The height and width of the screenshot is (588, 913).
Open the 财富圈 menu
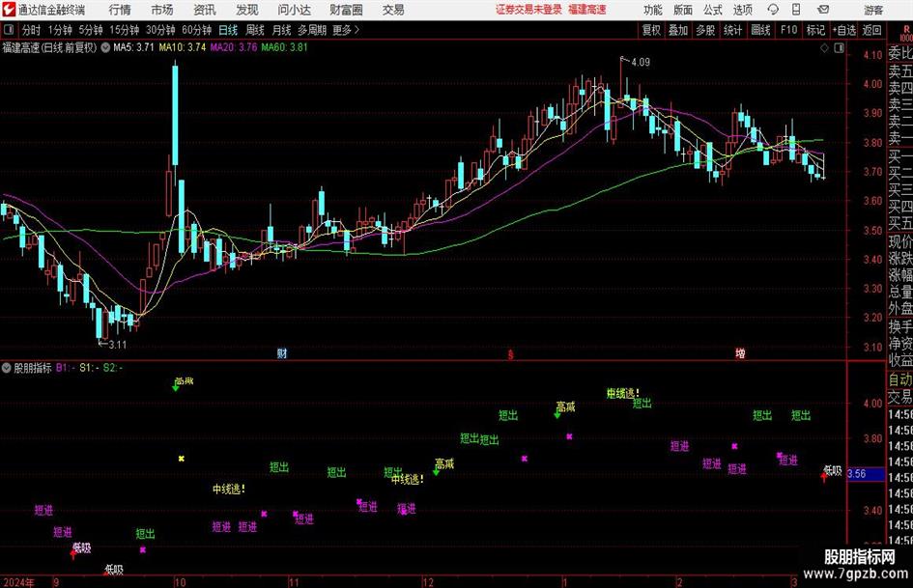[x=346, y=10]
